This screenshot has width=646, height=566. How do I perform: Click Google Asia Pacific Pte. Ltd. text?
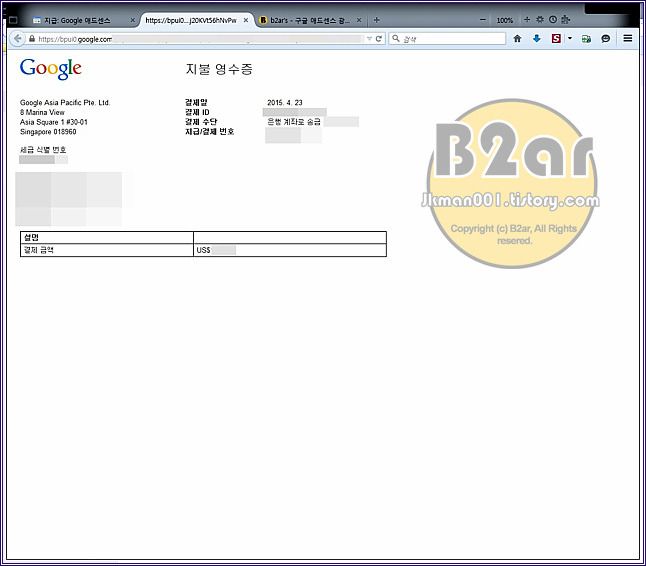pyautogui.click(x=65, y=103)
